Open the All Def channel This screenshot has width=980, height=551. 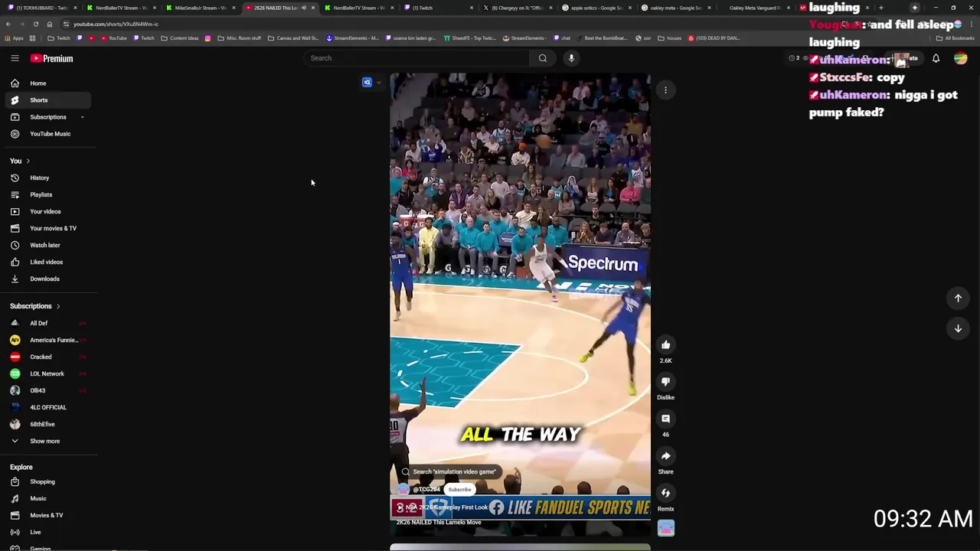click(48, 323)
